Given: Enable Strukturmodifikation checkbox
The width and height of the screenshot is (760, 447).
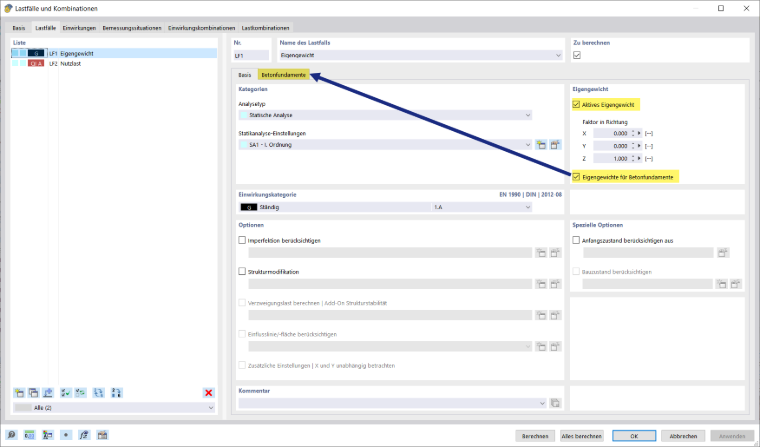Looking at the screenshot, I should (242, 271).
